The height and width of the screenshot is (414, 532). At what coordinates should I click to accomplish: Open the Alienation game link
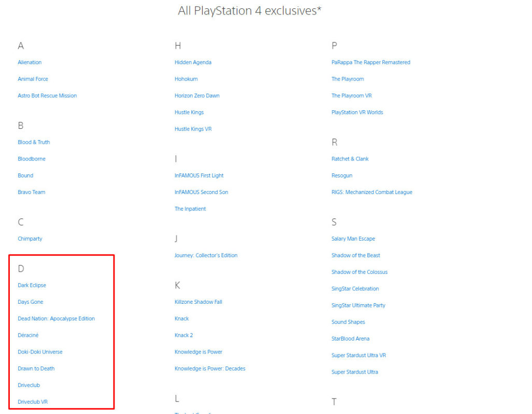(30, 63)
